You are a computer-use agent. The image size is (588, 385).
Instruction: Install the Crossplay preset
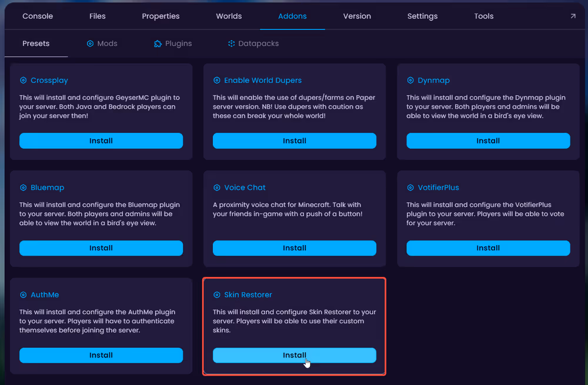[x=101, y=141]
